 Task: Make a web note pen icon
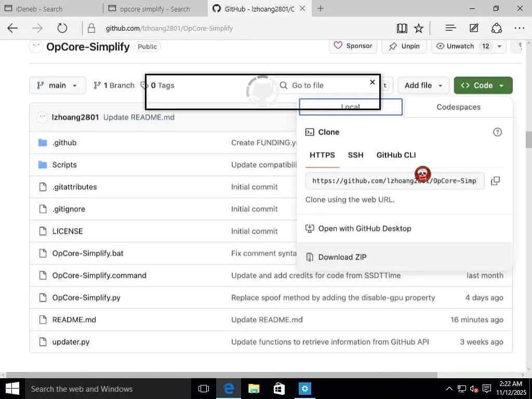pos(474,28)
